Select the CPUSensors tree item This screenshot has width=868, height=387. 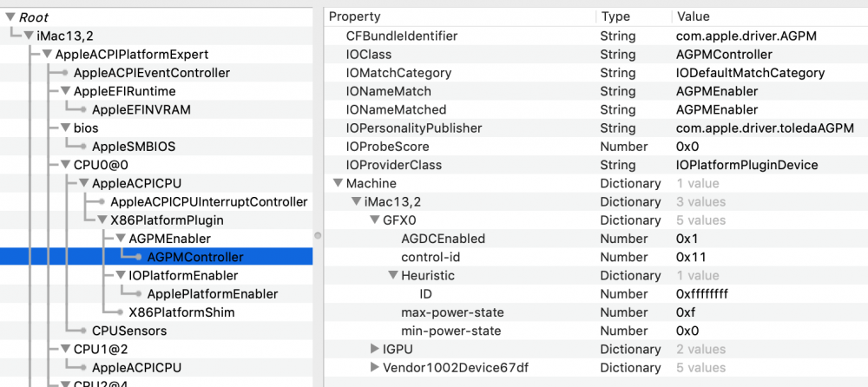tap(129, 331)
